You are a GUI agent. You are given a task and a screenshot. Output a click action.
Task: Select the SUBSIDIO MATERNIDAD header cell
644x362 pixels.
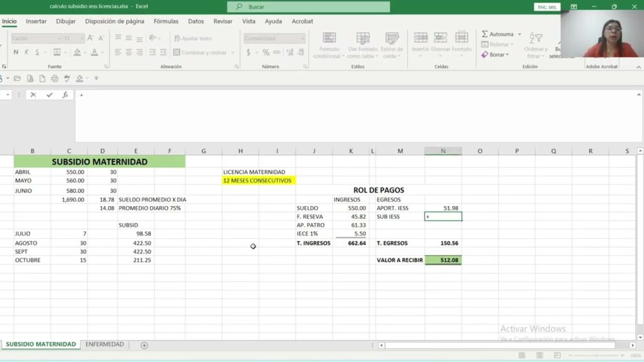coord(99,162)
